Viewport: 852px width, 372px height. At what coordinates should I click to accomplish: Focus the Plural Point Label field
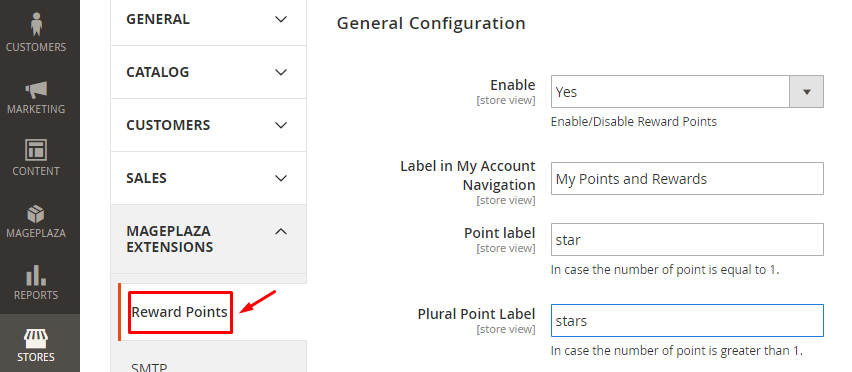pyautogui.click(x=687, y=320)
